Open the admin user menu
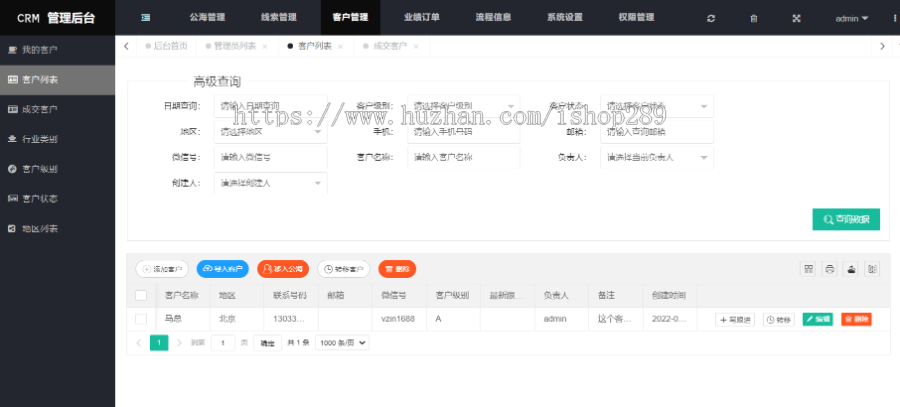900x407 pixels. pos(852,18)
